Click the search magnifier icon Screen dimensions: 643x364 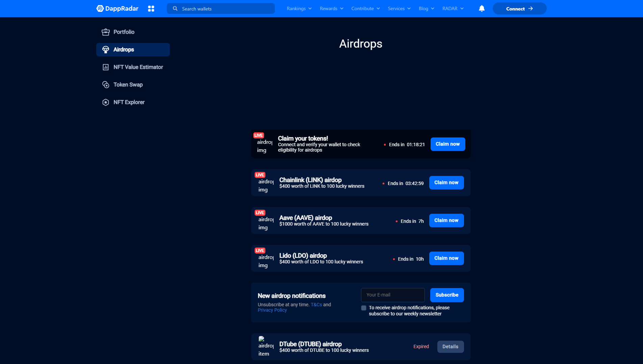coord(175,8)
